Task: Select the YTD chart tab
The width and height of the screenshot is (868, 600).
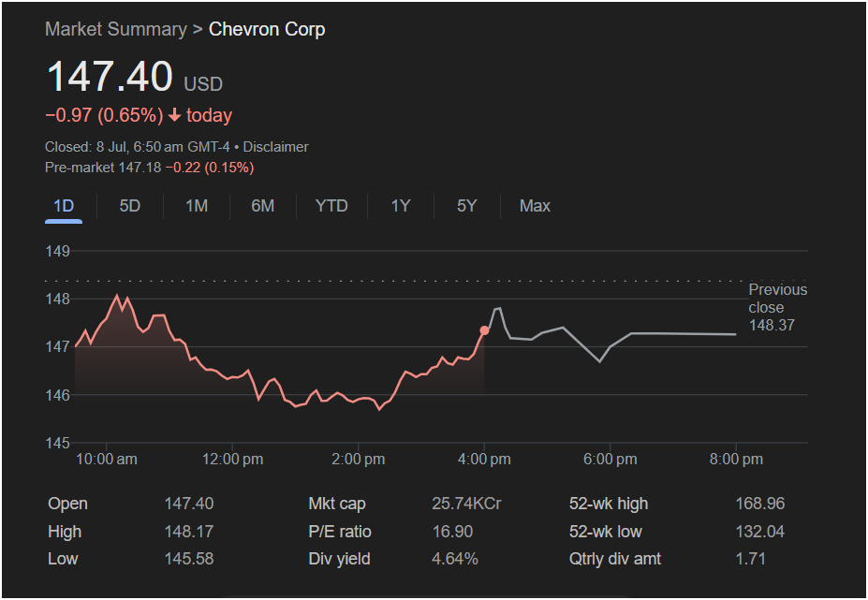Action: click(x=331, y=206)
